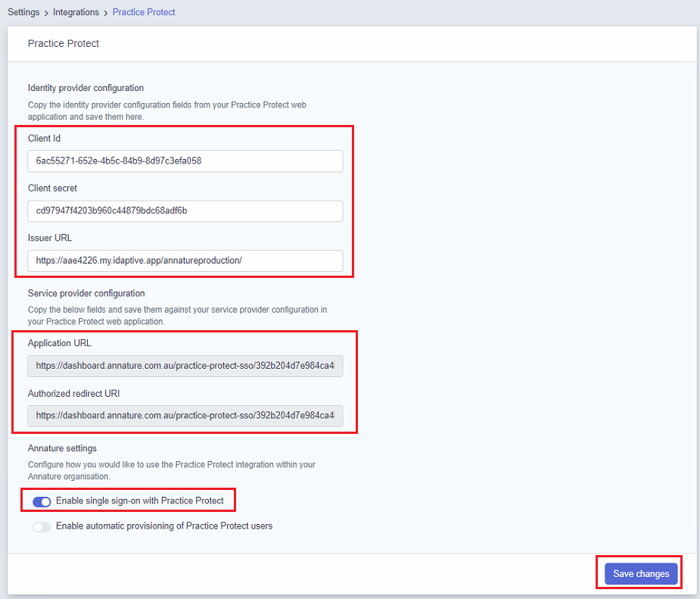Click 'Enable single sign-on with Practice Protect' label
The image size is (700, 599).
(x=140, y=501)
